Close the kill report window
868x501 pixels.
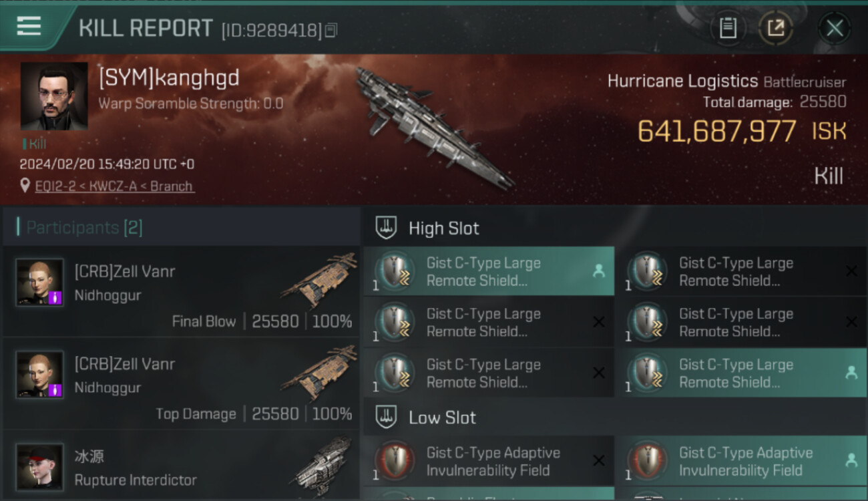(x=835, y=28)
